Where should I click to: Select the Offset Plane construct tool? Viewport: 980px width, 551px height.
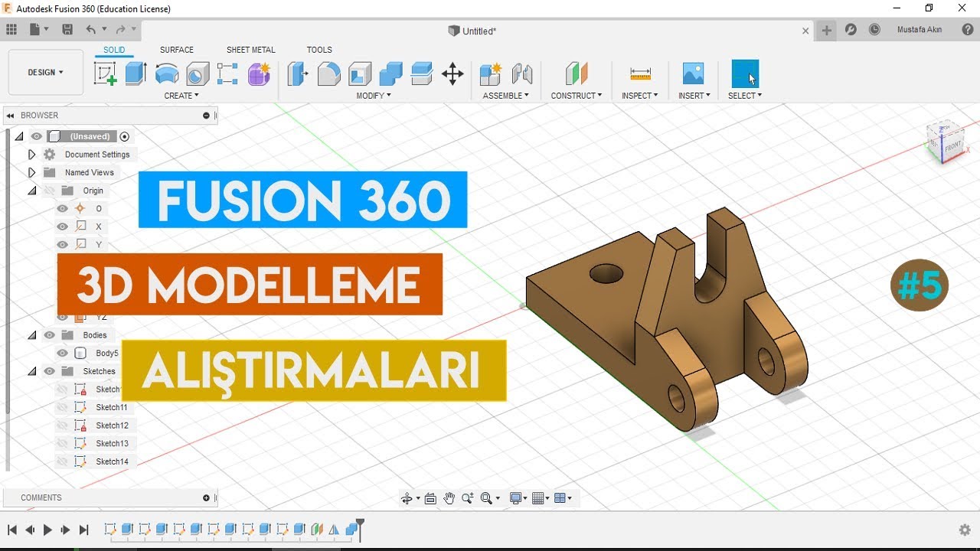click(x=576, y=73)
